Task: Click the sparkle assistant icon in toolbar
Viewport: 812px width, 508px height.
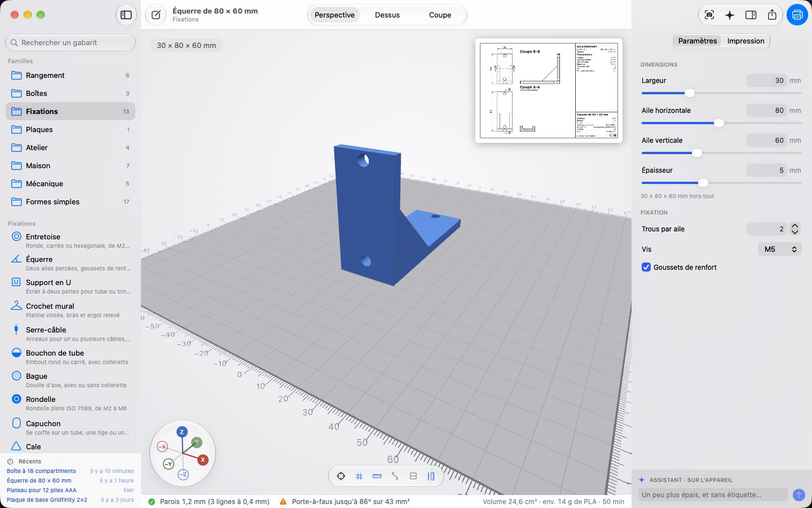Action: coord(730,15)
